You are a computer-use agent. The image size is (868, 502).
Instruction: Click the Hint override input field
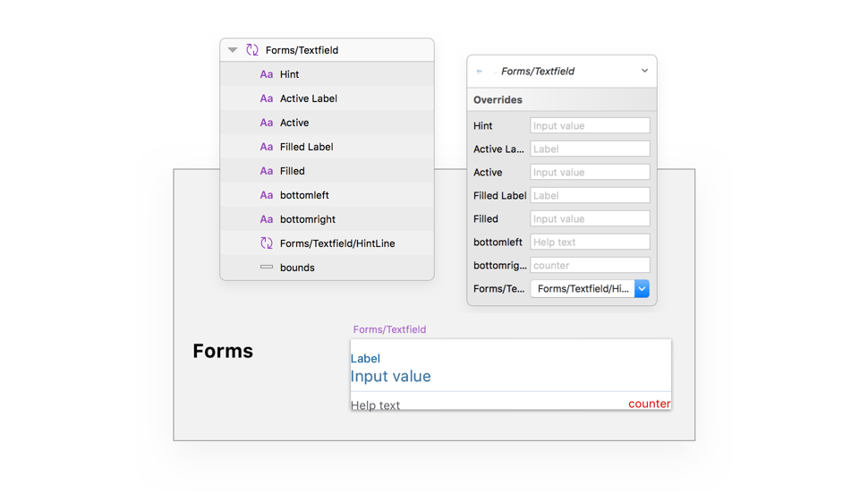pyautogui.click(x=590, y=125)
